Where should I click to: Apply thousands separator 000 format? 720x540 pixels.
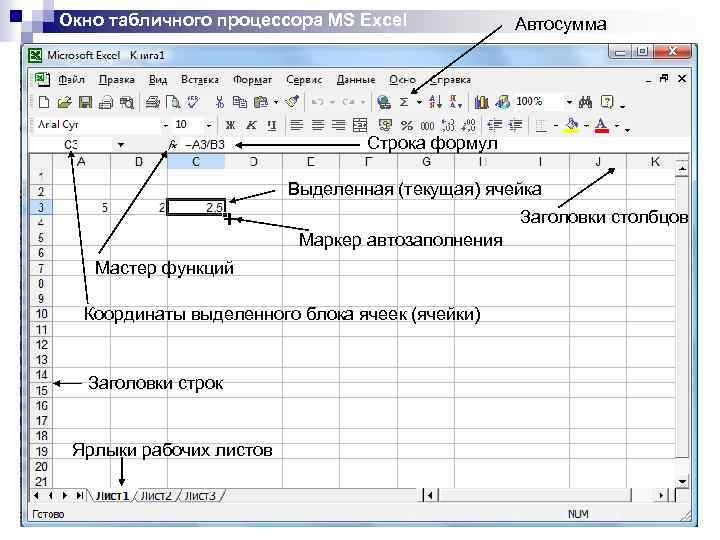tap(427, 125)
